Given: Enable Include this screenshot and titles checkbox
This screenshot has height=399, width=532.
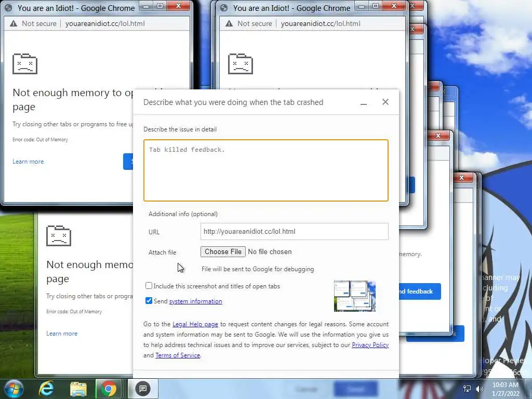Looking at the screenshot, I should click(149, 286).
